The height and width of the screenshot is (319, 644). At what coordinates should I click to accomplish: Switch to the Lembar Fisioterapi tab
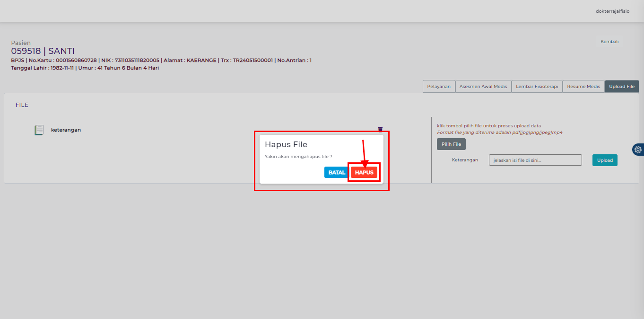[x=537, y=87]
